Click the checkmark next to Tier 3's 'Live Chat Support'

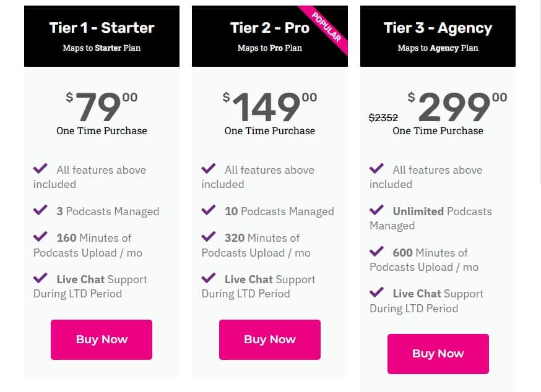(378, 293)
